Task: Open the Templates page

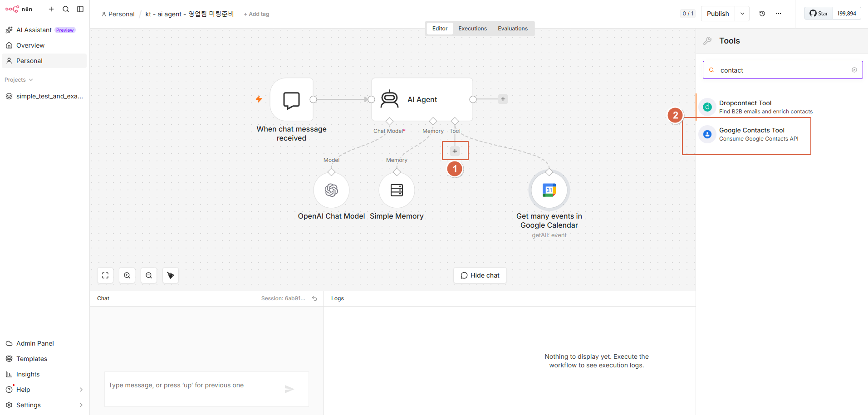Action: point(44,359)
